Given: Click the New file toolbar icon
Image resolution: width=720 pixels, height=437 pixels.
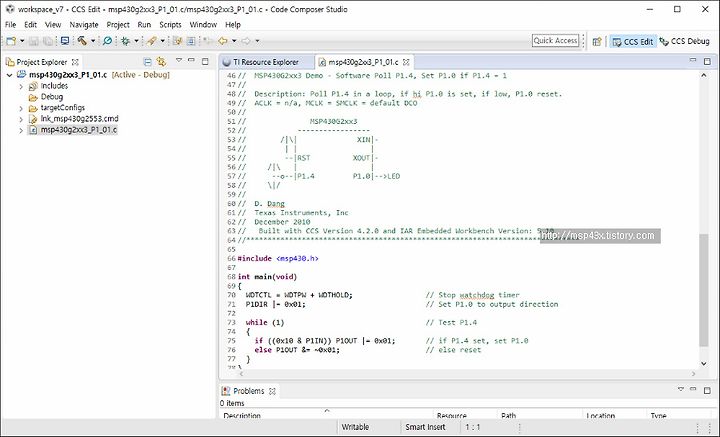Looking at the screenshot, I should tap(11, 41).
